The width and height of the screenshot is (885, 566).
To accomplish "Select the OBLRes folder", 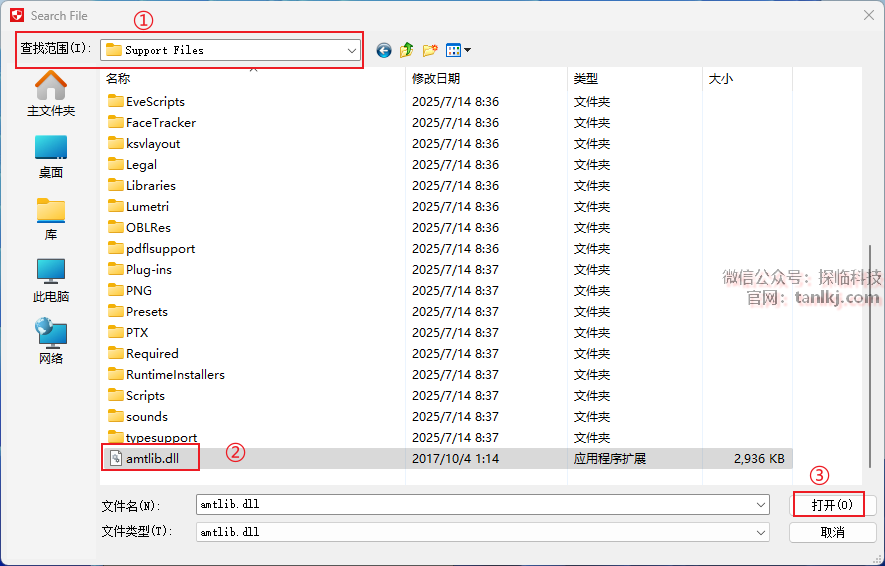I will [148, 227].
